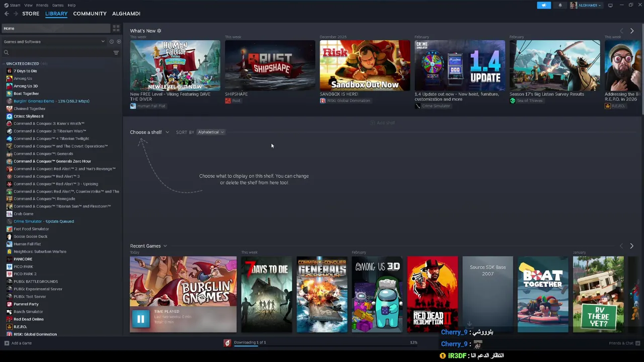Open 7 Days to Die cover
The height and width of the screenshot is (362, 644).
[266, 294]
